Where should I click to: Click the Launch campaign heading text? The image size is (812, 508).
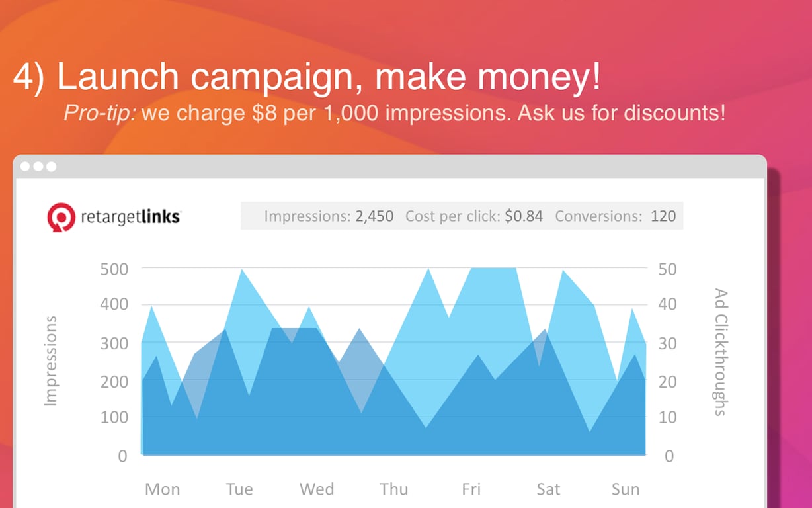click(307, 77)
